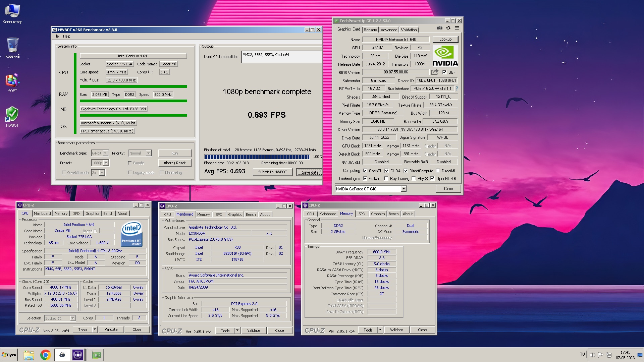Open the NVIDIA GeForce GT 640 GPU selector dropdown

pos(371,189)
